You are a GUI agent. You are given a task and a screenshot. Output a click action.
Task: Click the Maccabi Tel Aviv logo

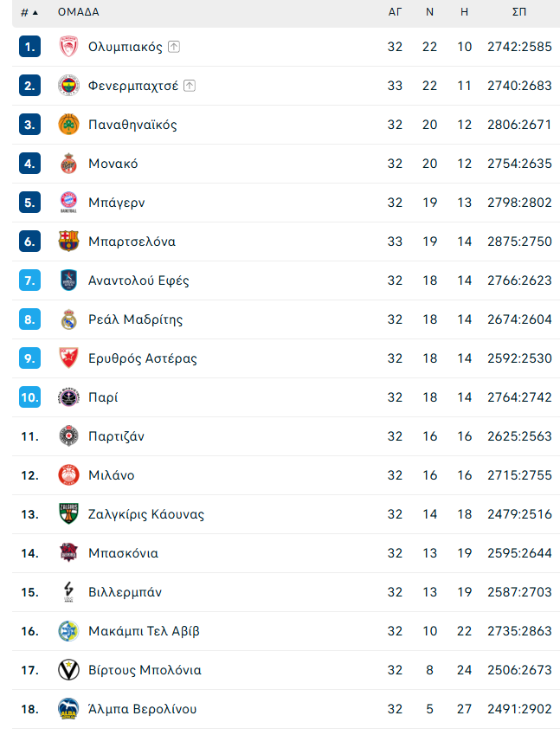click(x=68, y=631)
